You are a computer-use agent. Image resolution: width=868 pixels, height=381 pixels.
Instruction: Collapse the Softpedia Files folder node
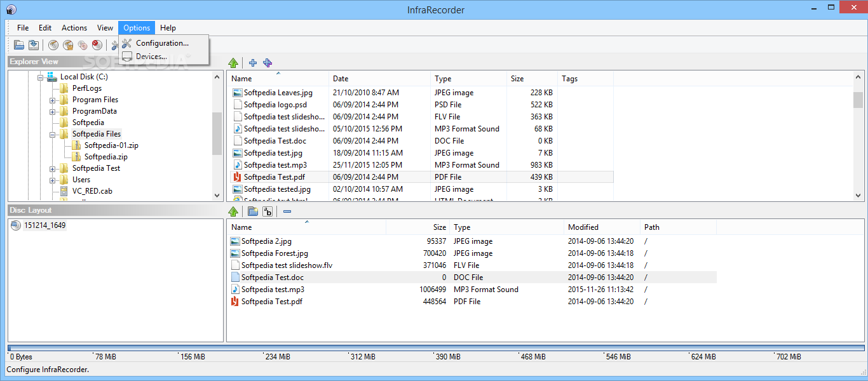53,134
